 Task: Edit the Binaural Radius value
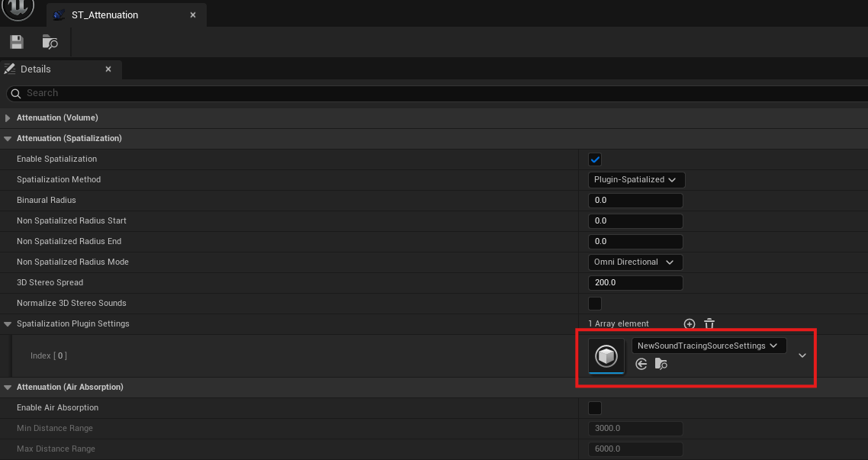(x=635, y=201)
